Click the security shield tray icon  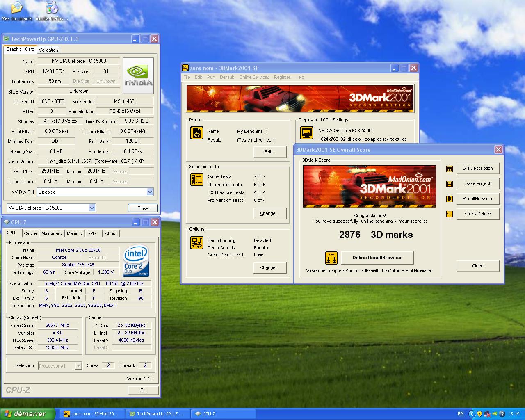point(479,414)
